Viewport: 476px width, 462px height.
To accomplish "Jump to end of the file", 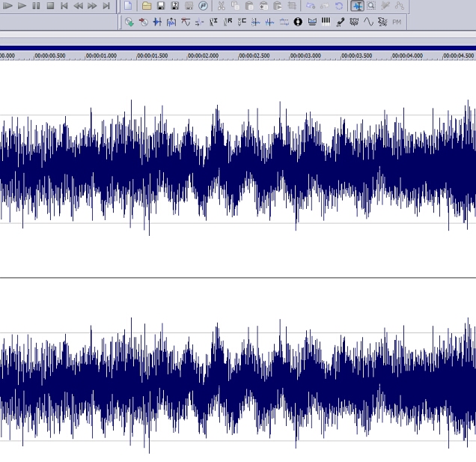I will [x=106, y=6].
